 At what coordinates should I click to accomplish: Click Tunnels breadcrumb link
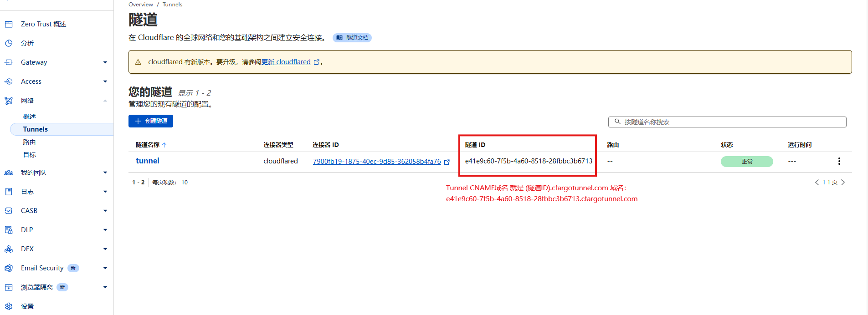[172, 4]
